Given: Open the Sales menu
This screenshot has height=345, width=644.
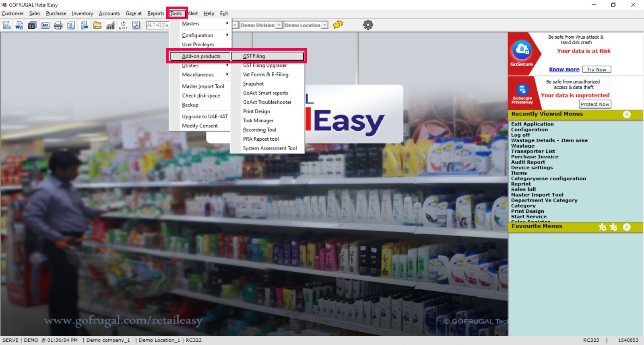Looking at the screenshot, I should tap(35, 14).
